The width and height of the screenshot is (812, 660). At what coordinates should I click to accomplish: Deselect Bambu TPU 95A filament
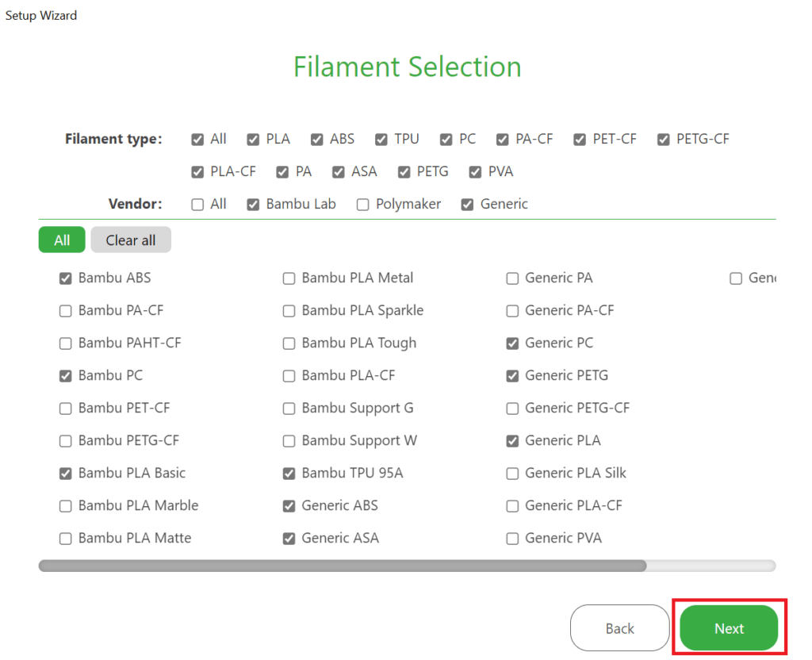(x=289, y=474)
